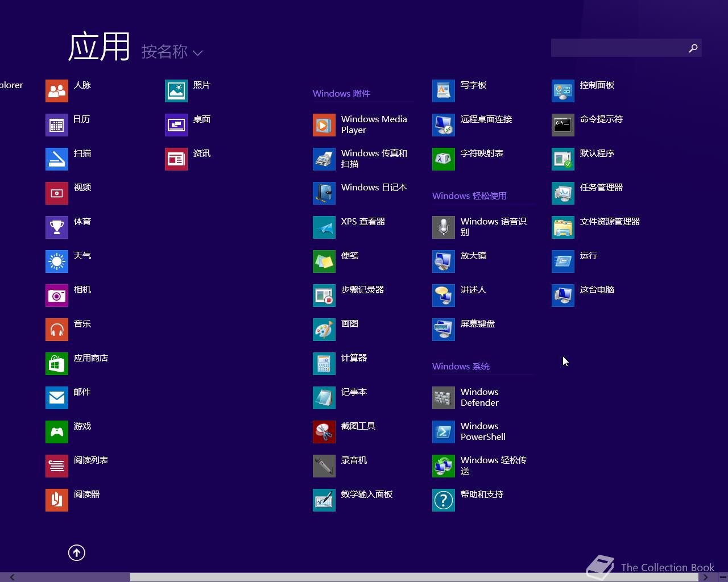This screenshot has width=728, height=582.
Task: Open Windows 日记本 journal icon
Action: tap(324, 193)
